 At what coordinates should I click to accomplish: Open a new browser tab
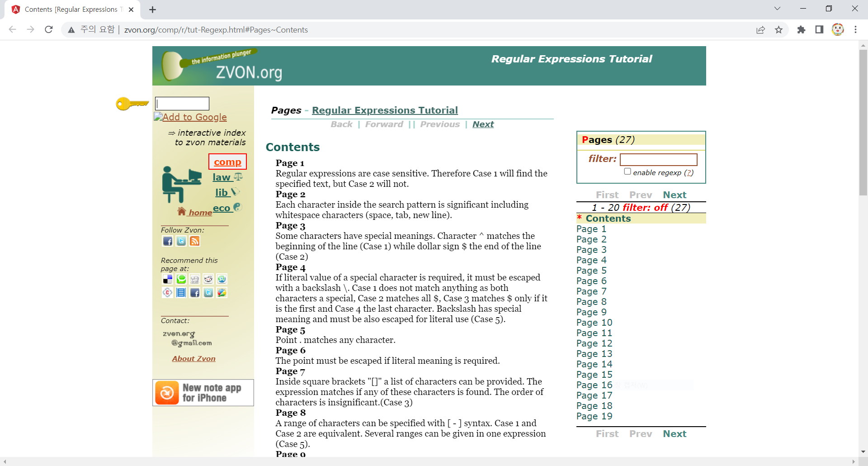tap(152, 10)
